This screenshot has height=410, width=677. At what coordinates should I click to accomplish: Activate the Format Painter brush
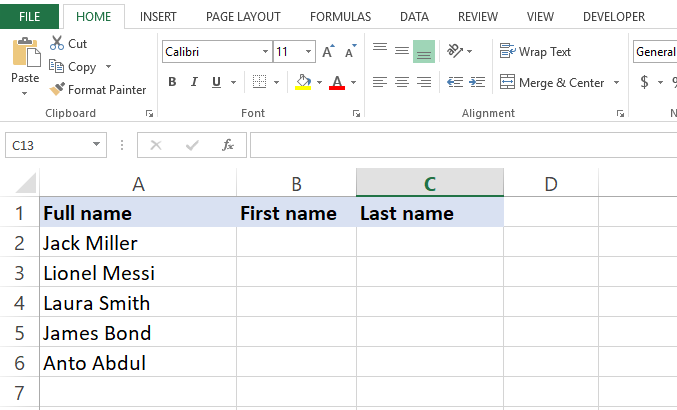[57, 89]
